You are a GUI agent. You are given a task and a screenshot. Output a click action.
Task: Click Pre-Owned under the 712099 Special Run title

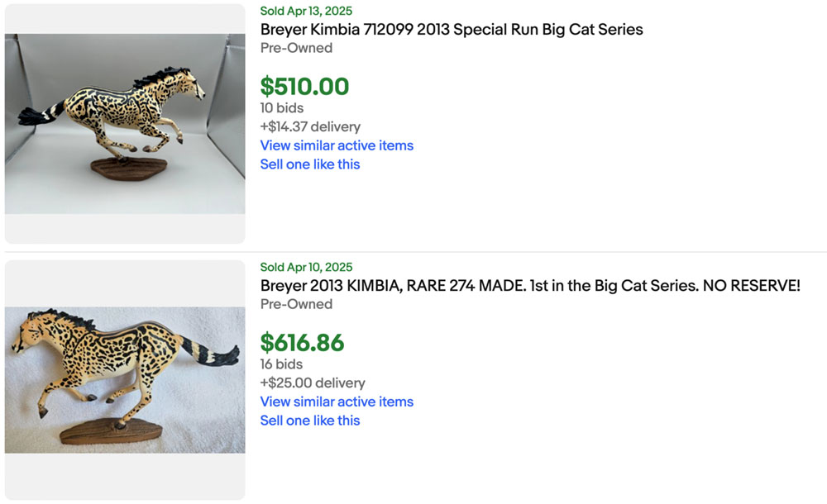296,48
